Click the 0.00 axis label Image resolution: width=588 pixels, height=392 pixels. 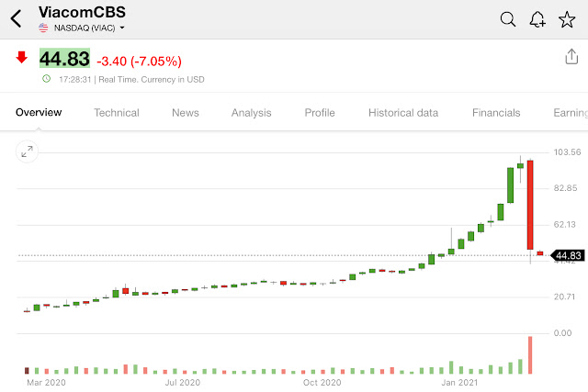pos(563,333)
